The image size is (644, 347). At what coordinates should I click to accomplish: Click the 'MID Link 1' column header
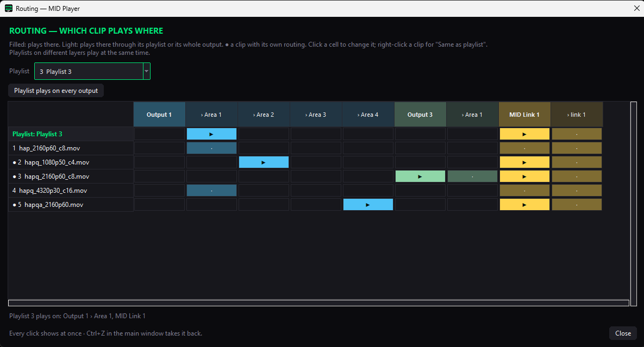pos(524,115)
